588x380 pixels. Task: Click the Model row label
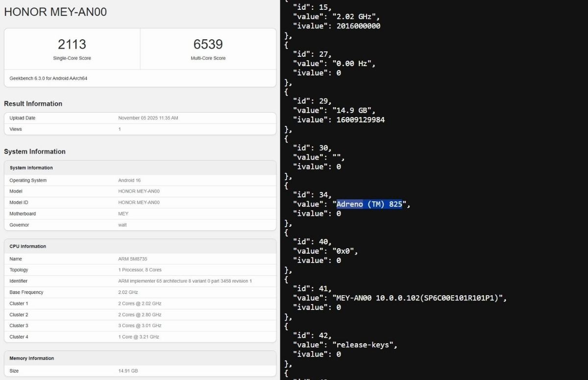point(16,191)
